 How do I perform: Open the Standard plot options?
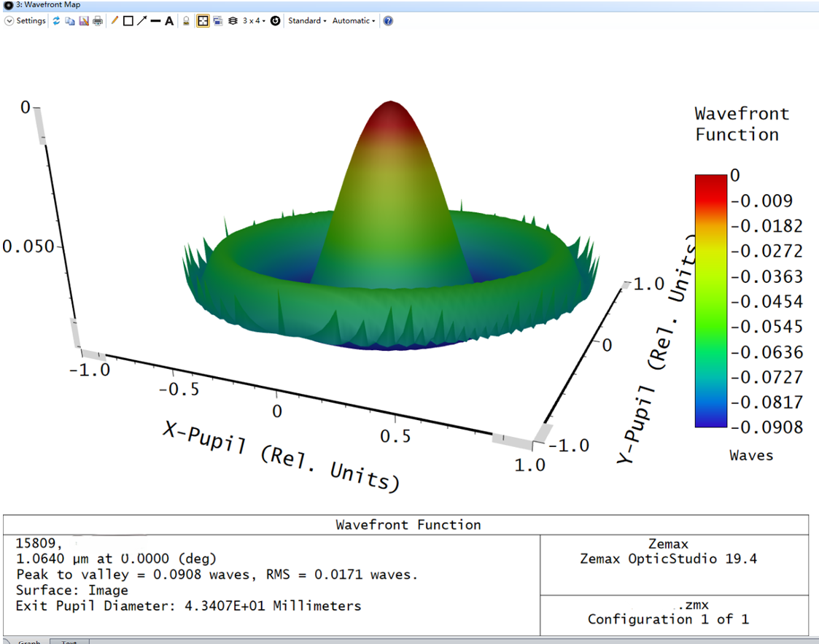pos(307,20)
